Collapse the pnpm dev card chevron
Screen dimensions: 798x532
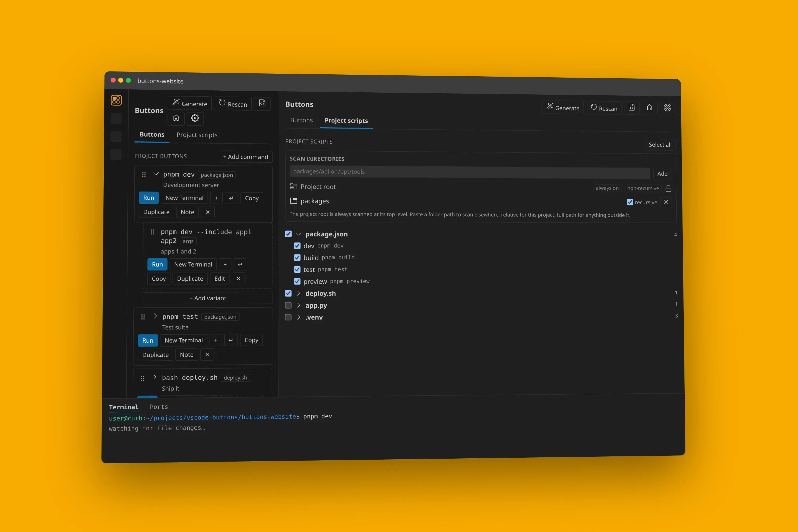coord(156,174)
